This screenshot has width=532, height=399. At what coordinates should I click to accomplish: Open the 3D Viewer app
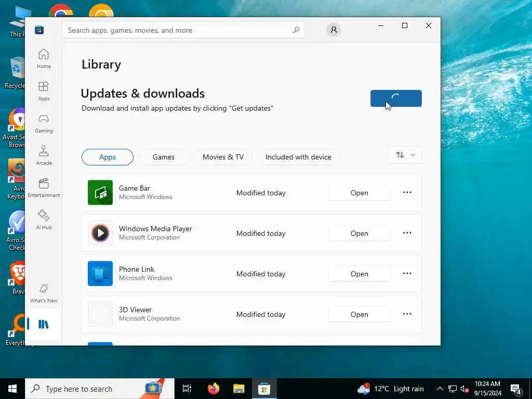coord(360,314)
